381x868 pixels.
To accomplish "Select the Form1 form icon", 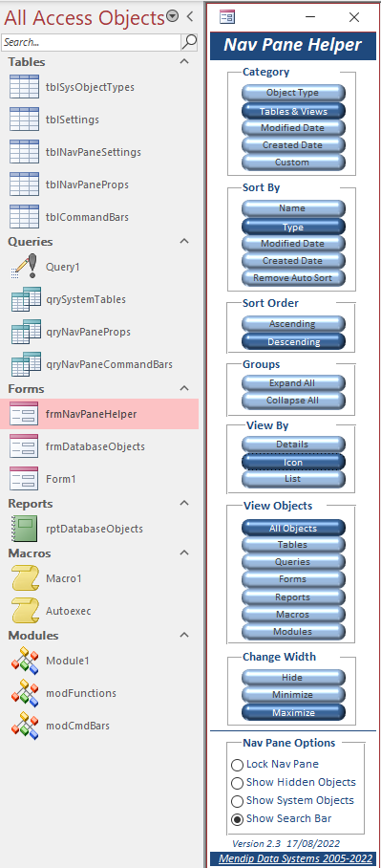I will (24, 479).
